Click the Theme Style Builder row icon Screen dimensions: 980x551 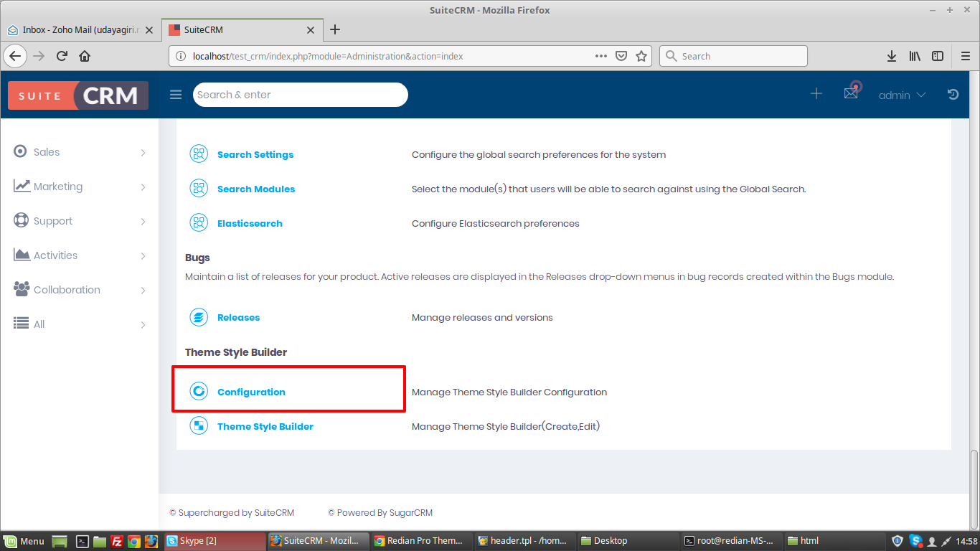(x=198, y=426)
